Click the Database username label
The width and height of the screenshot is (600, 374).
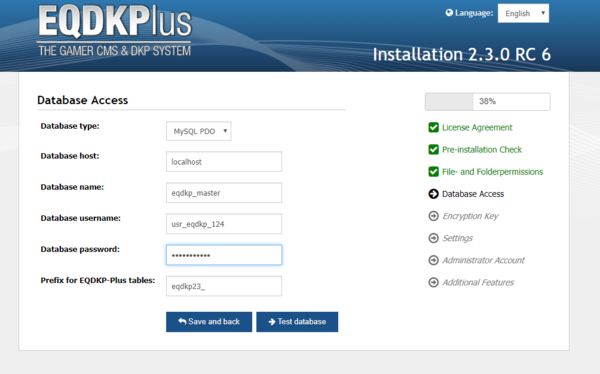pyautogui.click(x=80, y=218)
